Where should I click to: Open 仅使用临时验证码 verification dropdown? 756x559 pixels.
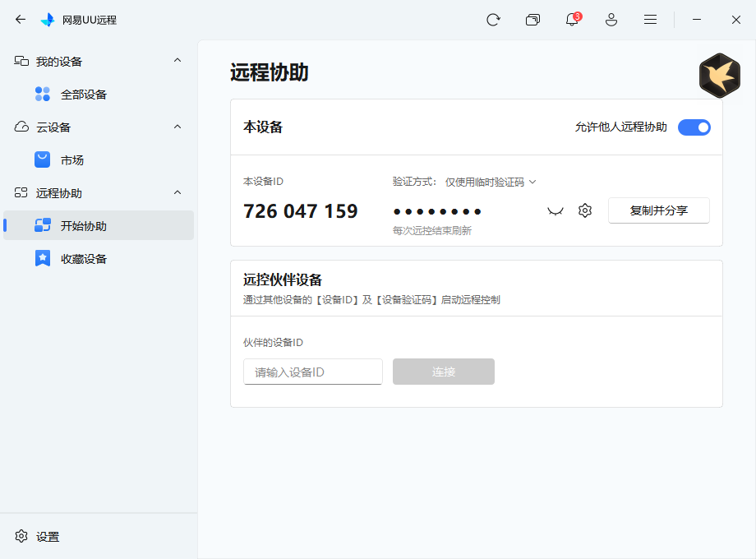491,182
